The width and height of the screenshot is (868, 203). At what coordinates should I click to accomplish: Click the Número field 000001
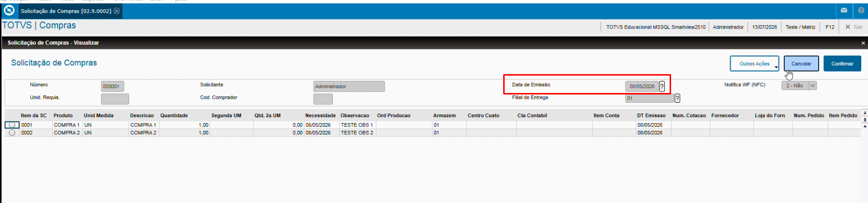tap(112, 86)
